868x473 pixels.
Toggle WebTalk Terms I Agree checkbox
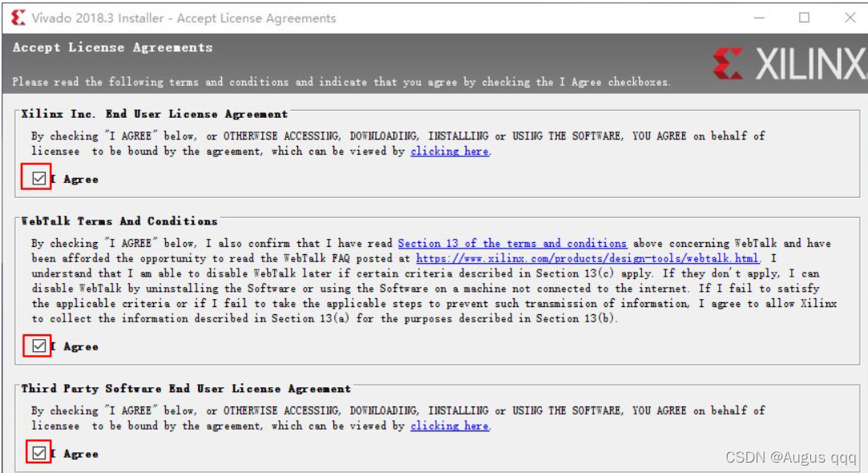click(x=38, y=346)
